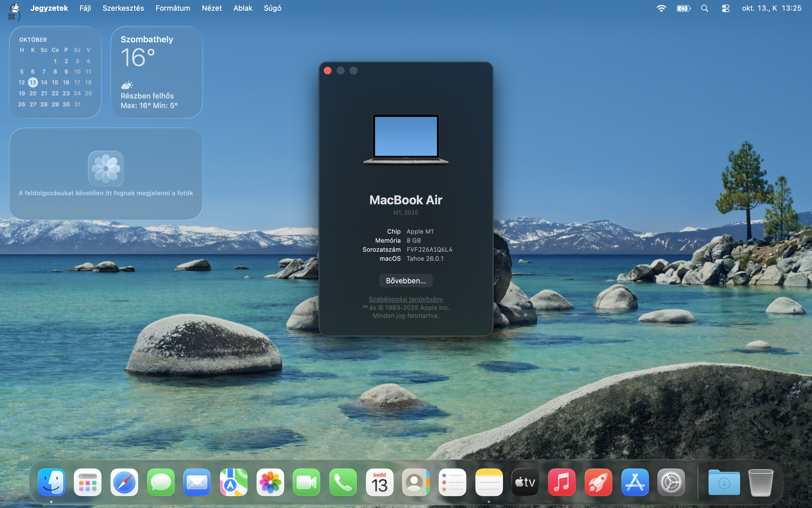Click Részben felhős weather condition text
812x508 pixels.
point(147,96)
